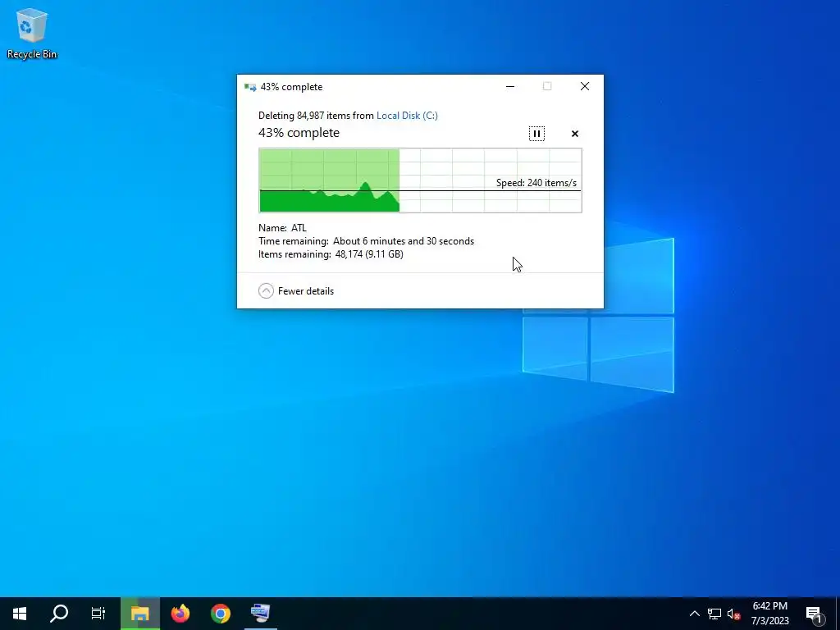
Task: Open the muted volume tray icon
Action: 733,614
